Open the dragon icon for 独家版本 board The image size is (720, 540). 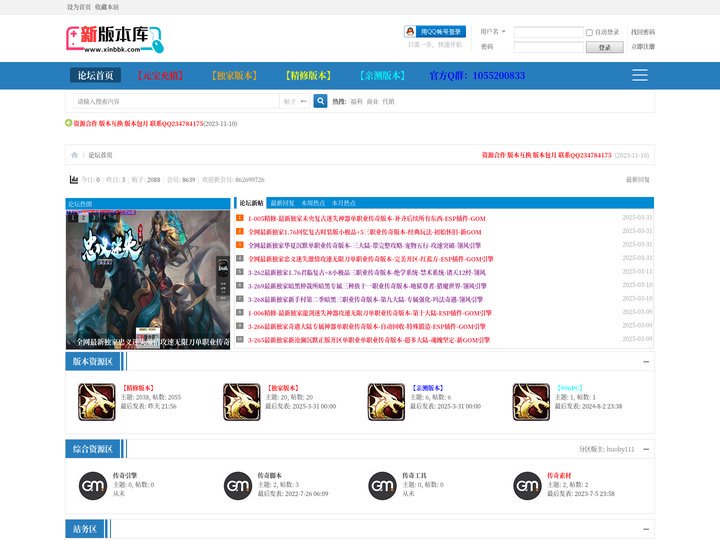[242, 402]
